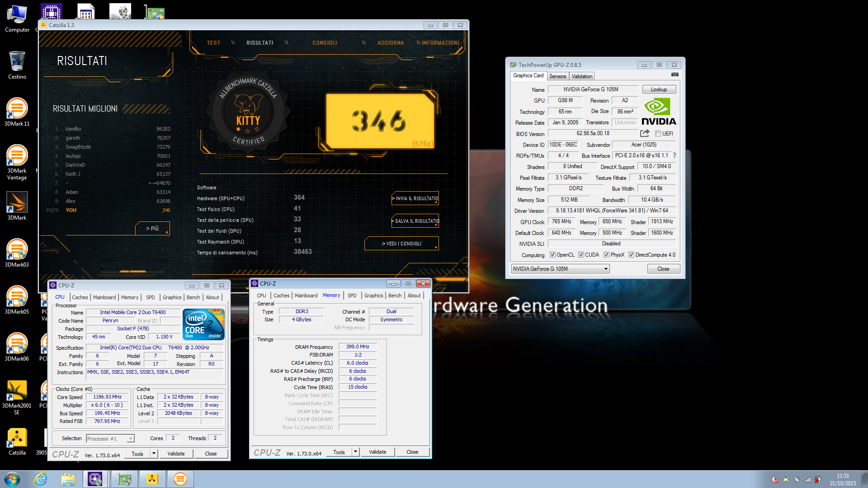Expand Tools dropdown arrow in left CPU-Z
868x488 pixels.
pyautogui.click(x=154, y=454)
